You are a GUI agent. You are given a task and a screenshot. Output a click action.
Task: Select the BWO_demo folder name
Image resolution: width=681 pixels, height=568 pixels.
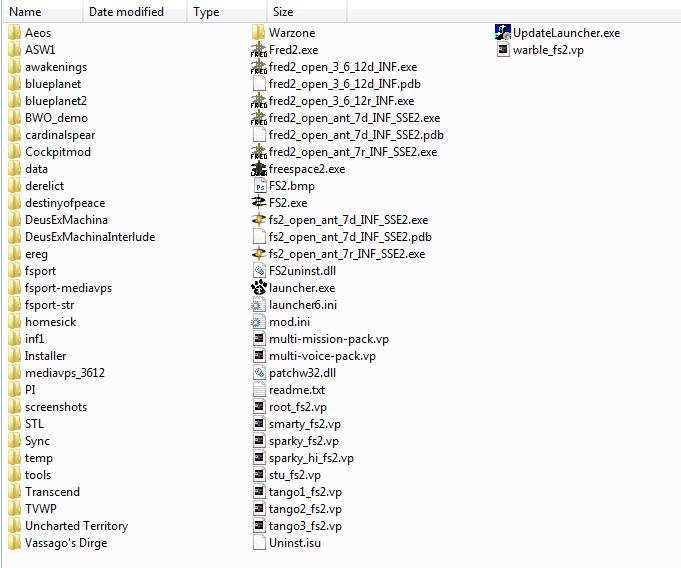[56, 118]
